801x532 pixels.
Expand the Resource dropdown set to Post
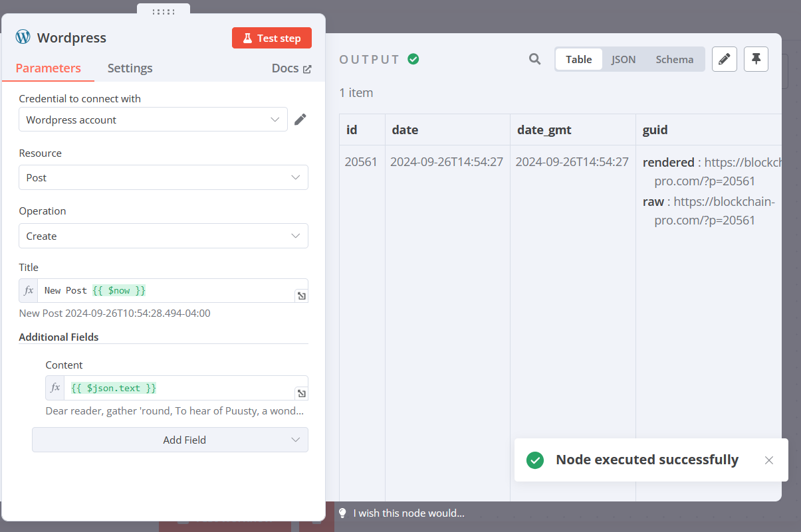(164, 177)
